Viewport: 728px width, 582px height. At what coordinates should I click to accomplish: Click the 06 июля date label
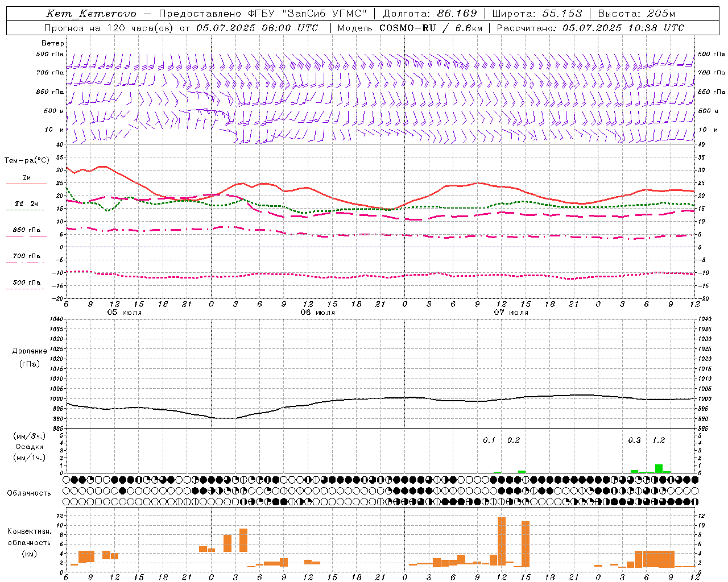(x=318, y=313)
